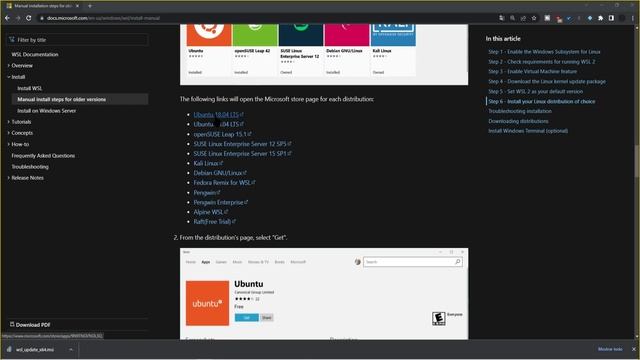Click the Download PDF link
This screenshot has height=360, width=640.
pyautogui.click(x=30, y=324)
